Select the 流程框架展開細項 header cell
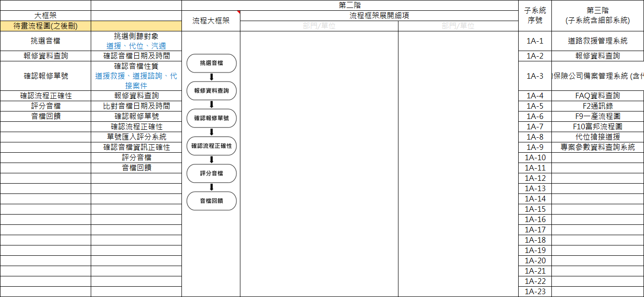644x297 pixels. tap(379, 16)
